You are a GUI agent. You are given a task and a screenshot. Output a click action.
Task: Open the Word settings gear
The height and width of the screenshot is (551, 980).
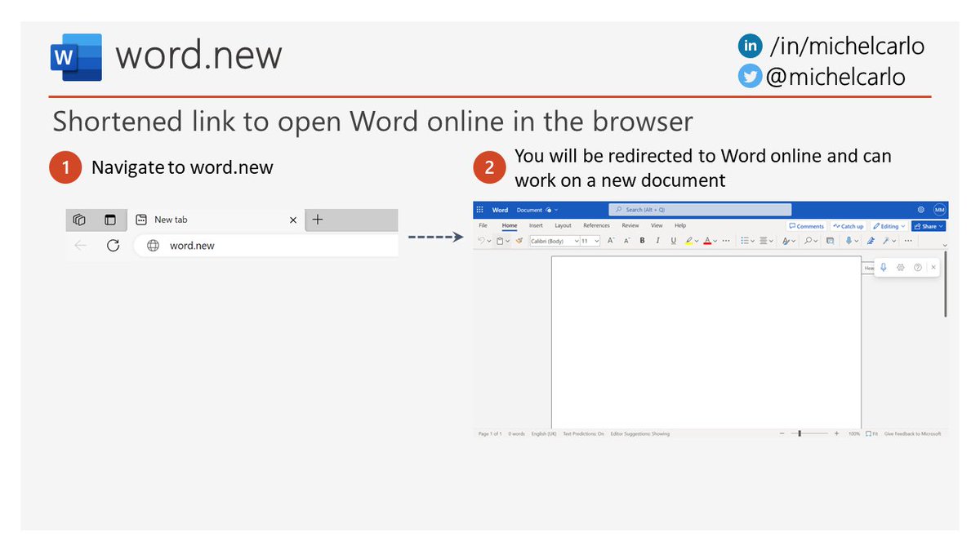point(920,210)
